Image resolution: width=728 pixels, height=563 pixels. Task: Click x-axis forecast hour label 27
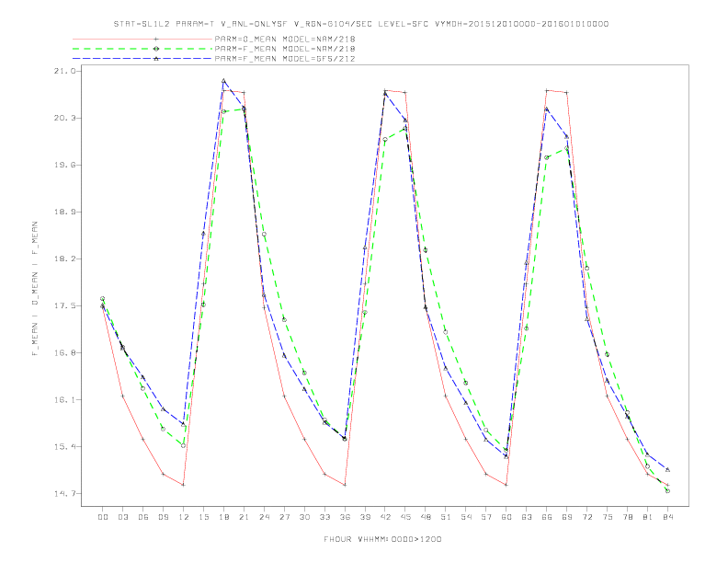pos(284,517)
